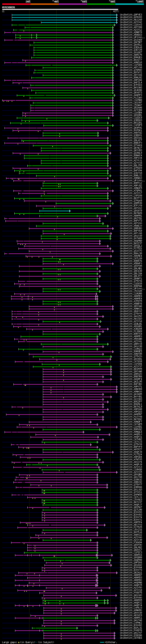Click the AV638026 query title
Image resolution: width=146 pixels, height=644 pixels.
click(x=8, y=8)
